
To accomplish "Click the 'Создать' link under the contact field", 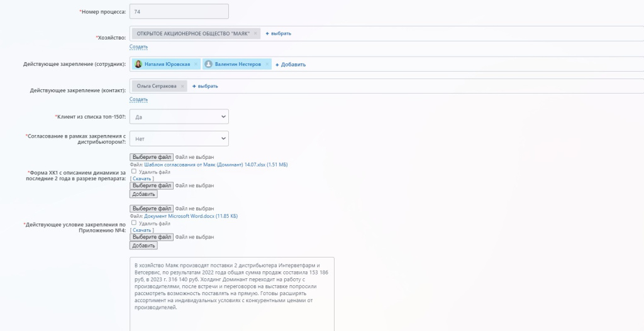I will [x=138, y=99].
